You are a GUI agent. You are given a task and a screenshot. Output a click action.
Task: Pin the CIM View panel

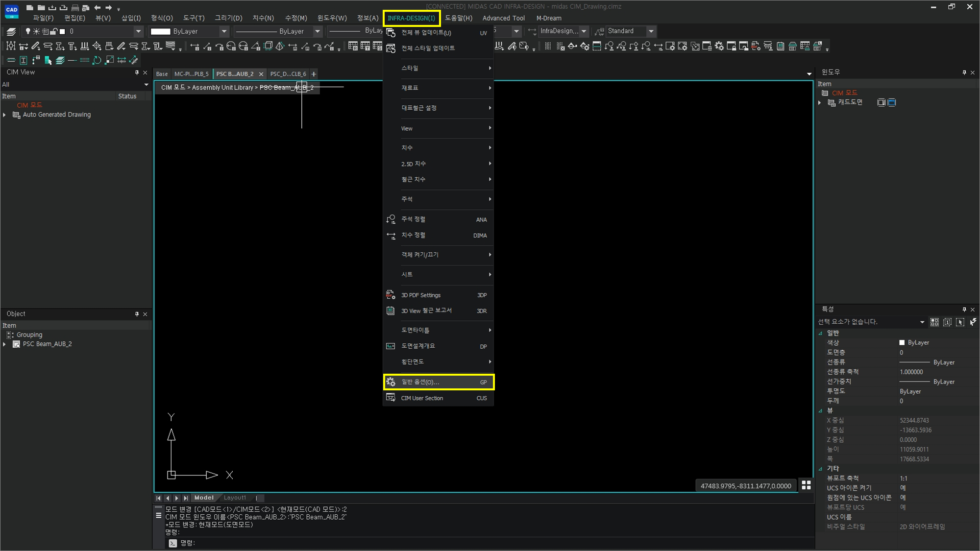137,72
